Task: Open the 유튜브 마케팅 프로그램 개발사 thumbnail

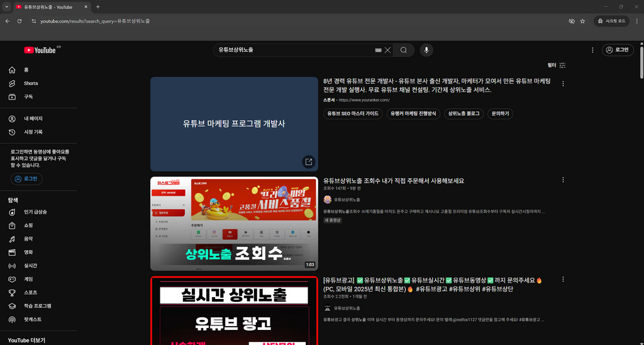Action: 234,124
